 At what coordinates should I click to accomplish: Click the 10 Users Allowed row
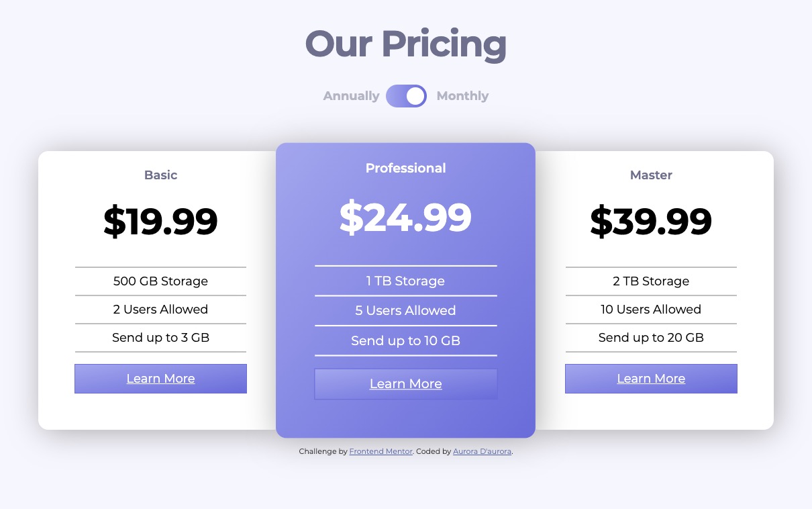coord(651,310)
